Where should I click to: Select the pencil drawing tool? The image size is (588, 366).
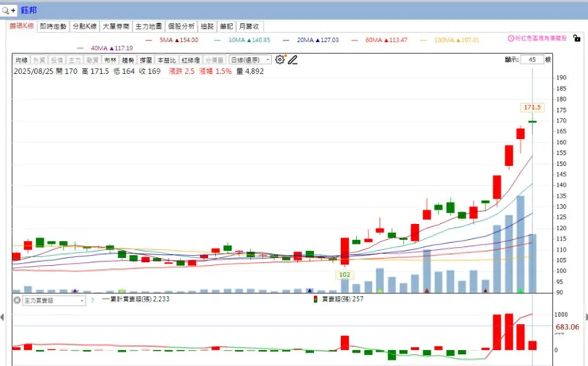click(293, 60)
